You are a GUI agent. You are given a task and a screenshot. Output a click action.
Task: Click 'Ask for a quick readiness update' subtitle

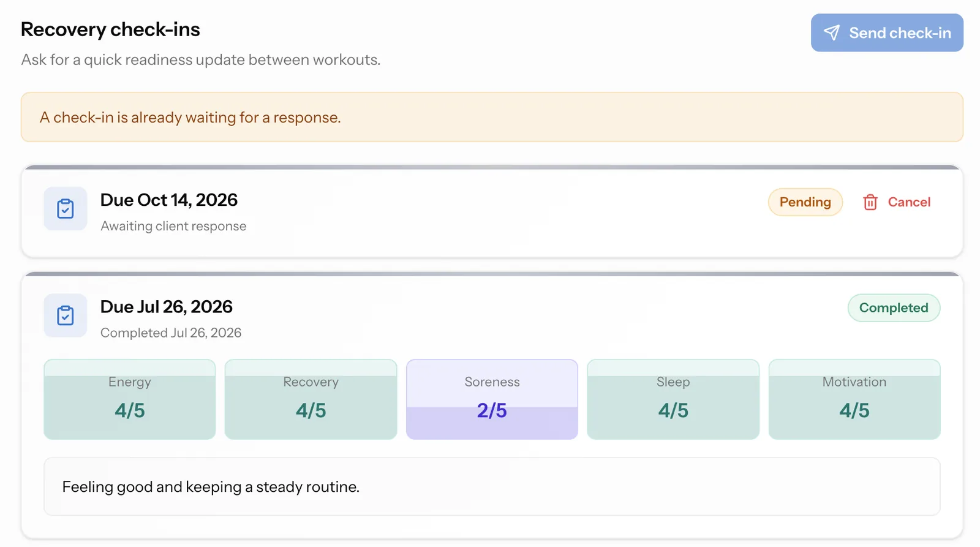pyautogui.click(x=201, y=60)
